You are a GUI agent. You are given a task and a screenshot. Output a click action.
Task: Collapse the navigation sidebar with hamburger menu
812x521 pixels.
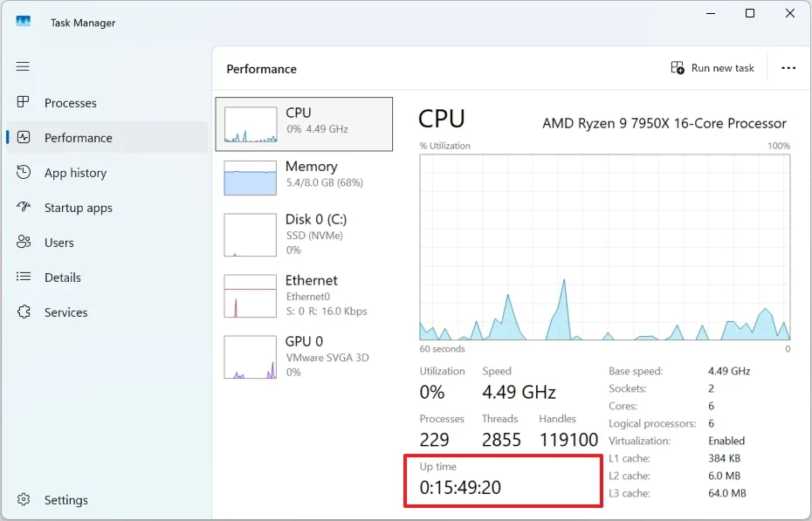click(x=23, y=66)
